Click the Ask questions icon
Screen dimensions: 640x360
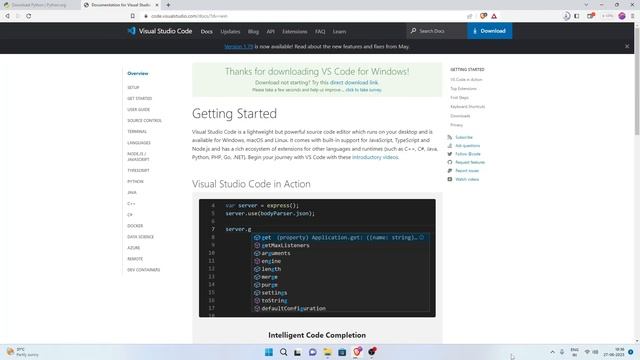pyautogui.click(x=450, y=146)
